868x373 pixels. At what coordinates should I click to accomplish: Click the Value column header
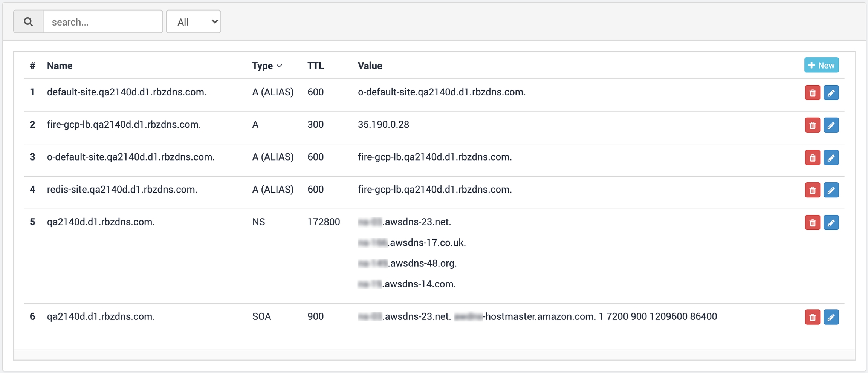370,66
